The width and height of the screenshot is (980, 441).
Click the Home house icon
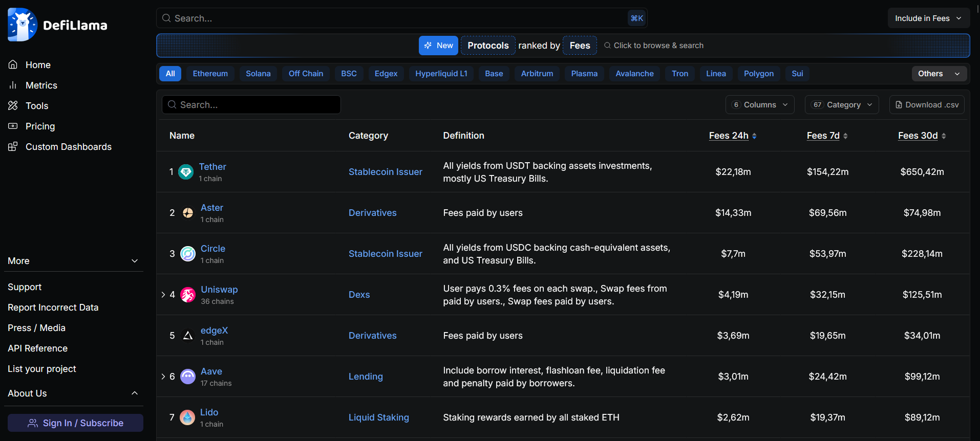pyautogui.click(x=13, y=64)
